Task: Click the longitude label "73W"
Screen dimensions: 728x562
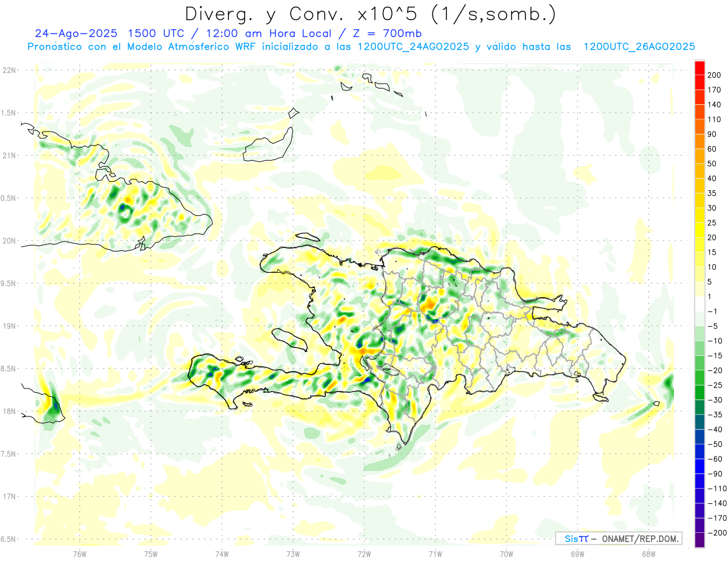Action: point(293,554)
